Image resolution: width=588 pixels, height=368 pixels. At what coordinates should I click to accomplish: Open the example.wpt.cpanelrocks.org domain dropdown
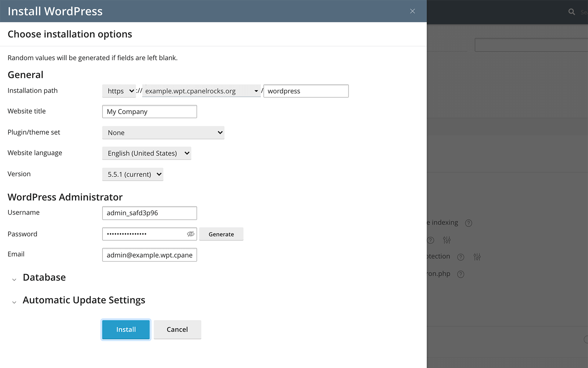click(x=201, y=91)
